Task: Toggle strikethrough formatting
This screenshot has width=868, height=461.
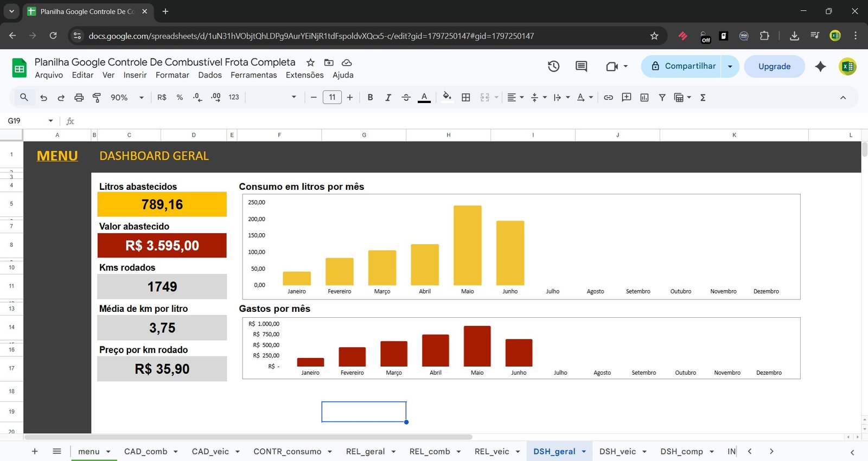Action: tap(406, 98)
